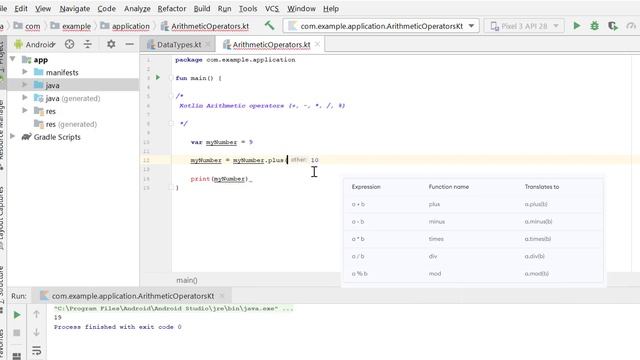Click the down arrow in the Run panel
The image size is (640, 360).
(36, 332)
